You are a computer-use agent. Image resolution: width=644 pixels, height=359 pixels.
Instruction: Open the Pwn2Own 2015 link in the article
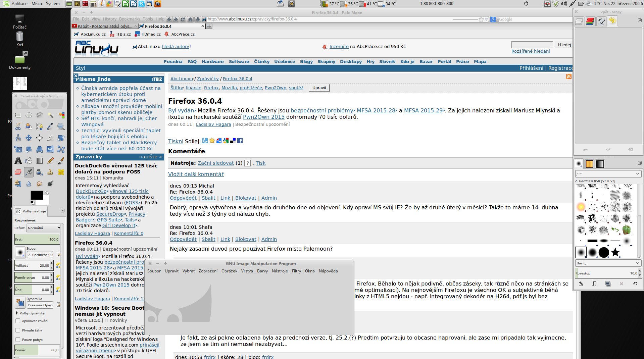(263, 117)
